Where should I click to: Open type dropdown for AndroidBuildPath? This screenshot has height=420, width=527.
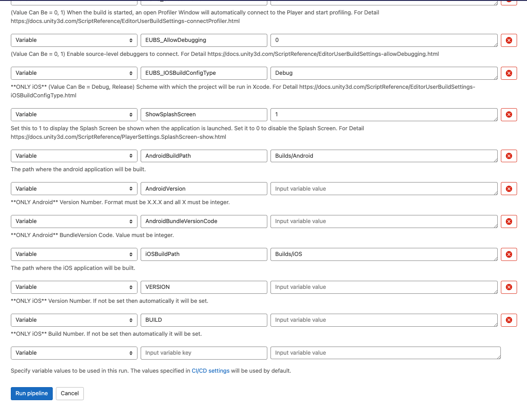pos(74,156)
